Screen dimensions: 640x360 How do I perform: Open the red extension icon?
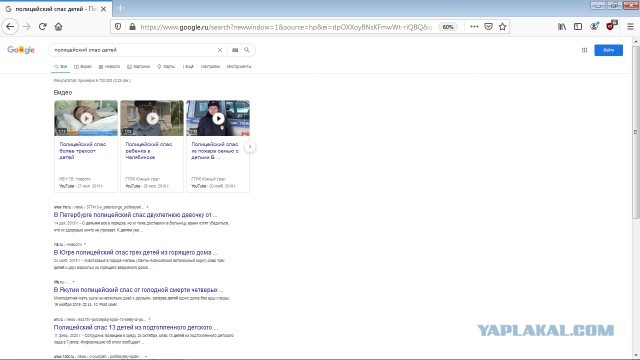611,26
